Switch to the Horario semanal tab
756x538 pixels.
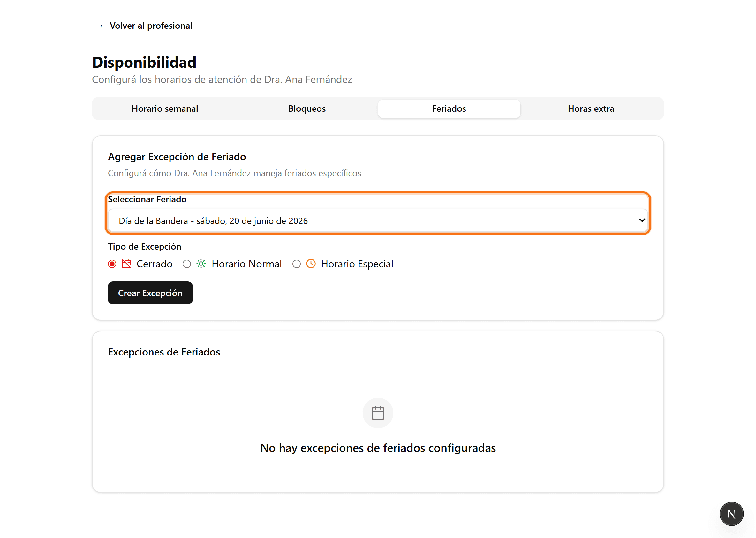(x=165, y=109)
